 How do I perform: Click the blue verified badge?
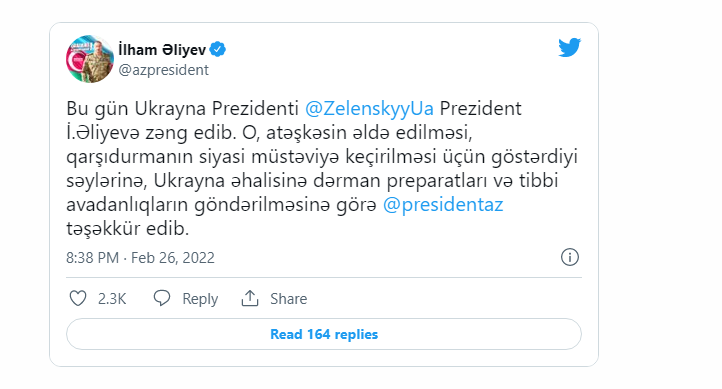[217, 49]
